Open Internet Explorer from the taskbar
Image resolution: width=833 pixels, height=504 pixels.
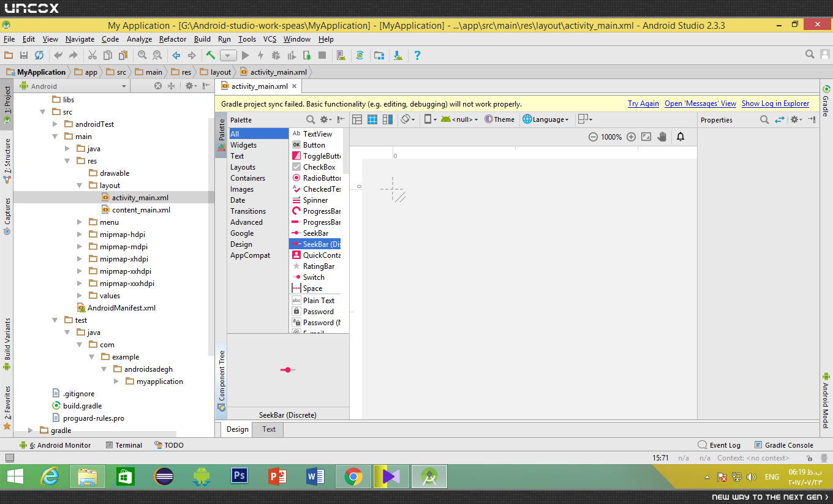(x=49, y=476)
